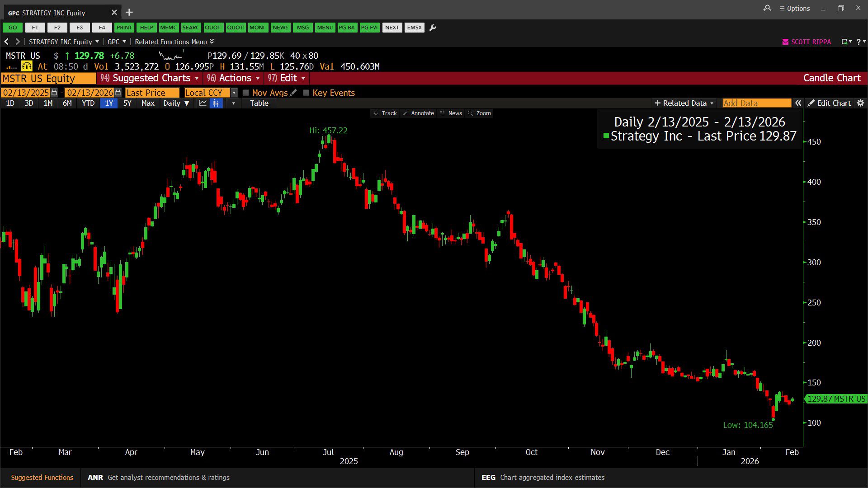Select the 1M time range
Viewport: 868px width, 488px height.
[x=48, y=103]
